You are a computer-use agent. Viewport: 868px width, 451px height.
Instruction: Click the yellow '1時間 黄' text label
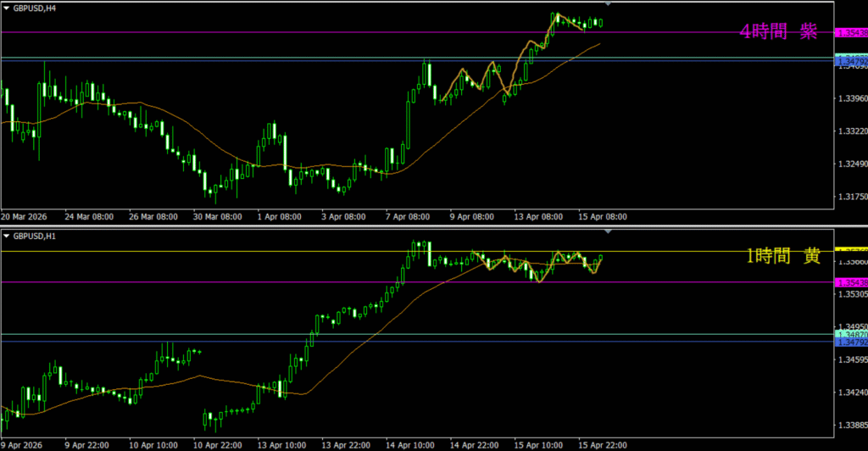point(782,257)
